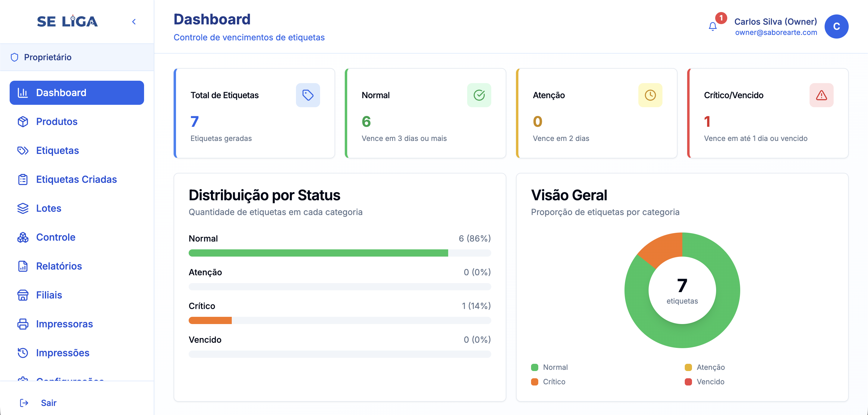This screenshot has height=415, width=868.
Task: Click the Crítico/Vencido warning triangle icon
Action: click(821, 95)
